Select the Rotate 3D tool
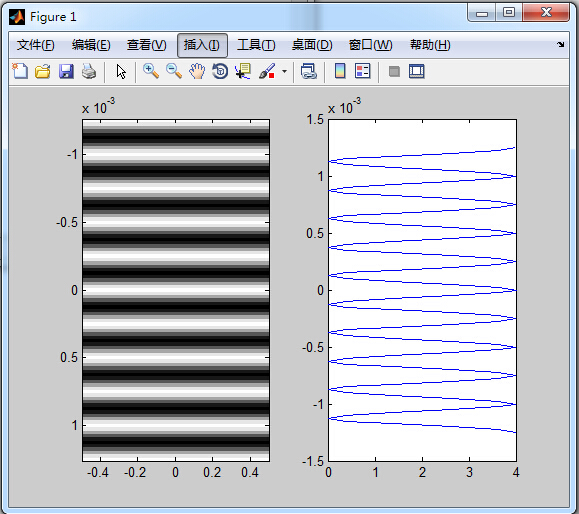This screenshot has height=514, width=579. point(220,71)
